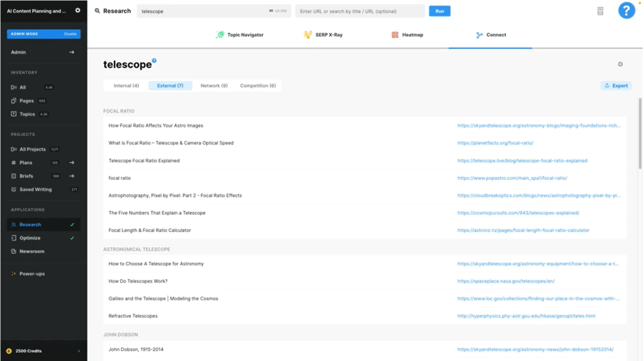Screen dimensions: 644x361
Task: Select 'John Dobson, 1915-2014' row title
Action: [x=136, y=350]
